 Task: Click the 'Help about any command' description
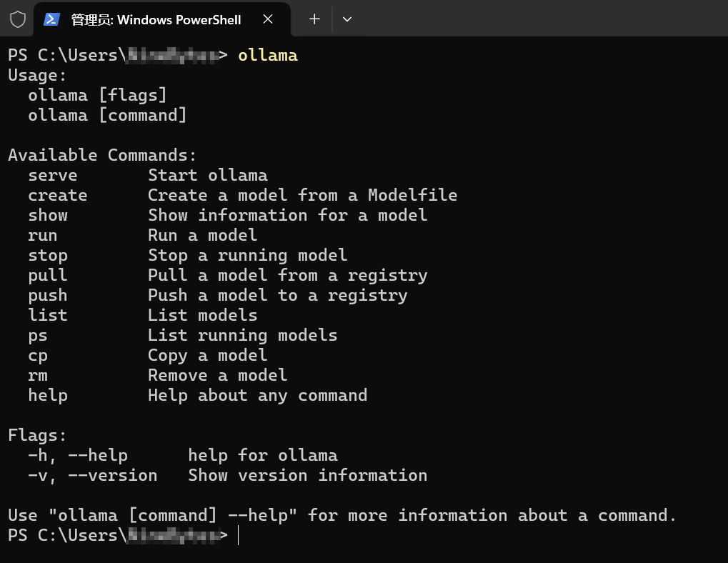(x=257, y=395)
